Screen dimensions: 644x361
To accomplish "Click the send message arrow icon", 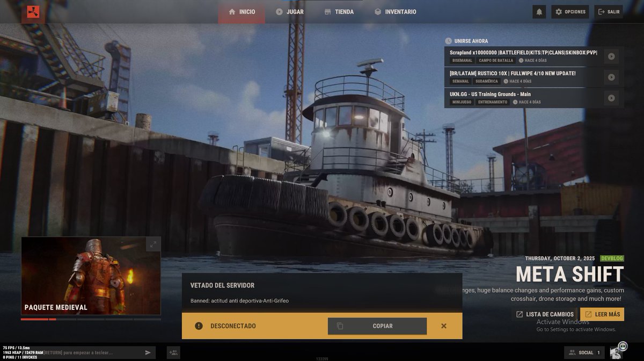I will (x=148, y=352).
